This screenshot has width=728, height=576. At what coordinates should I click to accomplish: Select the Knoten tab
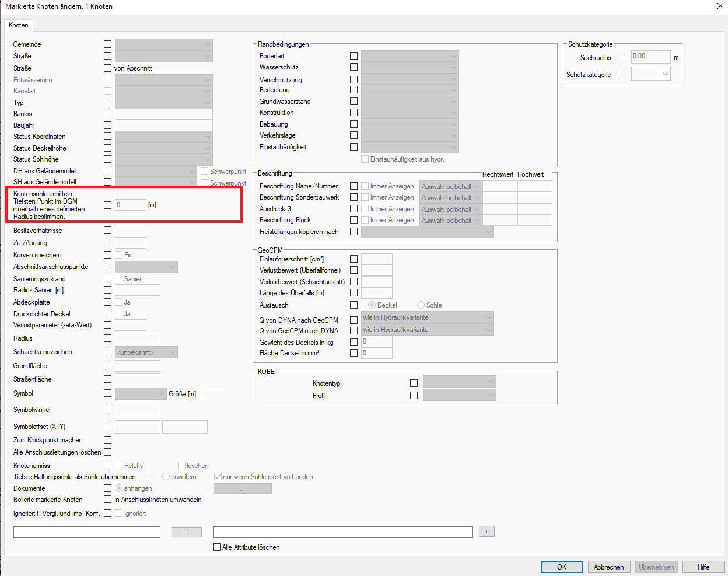[19, 25]
